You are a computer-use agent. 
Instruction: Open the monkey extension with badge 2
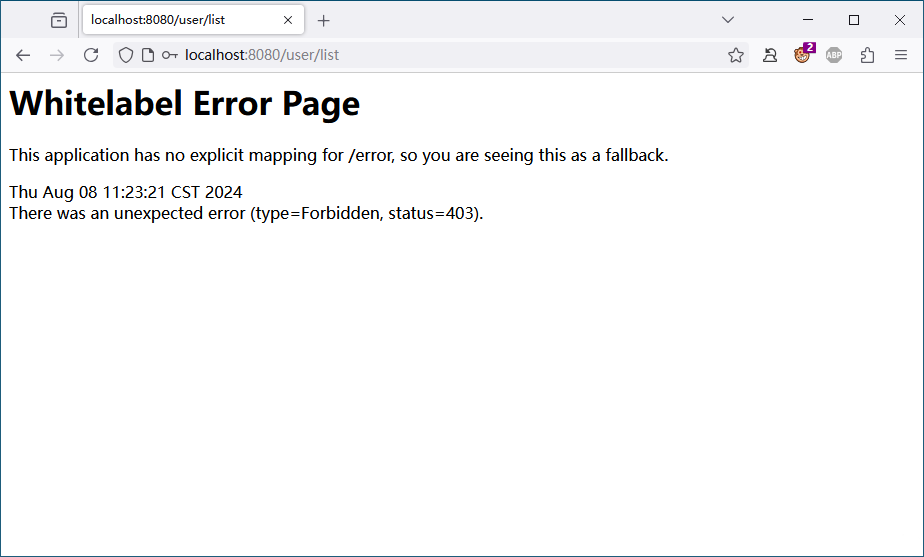coord(803,54)
